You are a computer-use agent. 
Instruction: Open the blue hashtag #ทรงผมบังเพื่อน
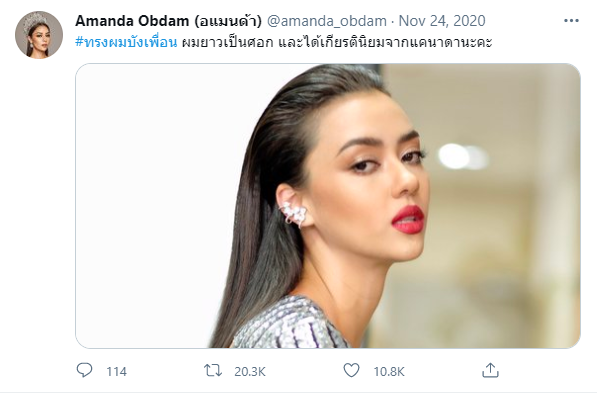(126, 42)
